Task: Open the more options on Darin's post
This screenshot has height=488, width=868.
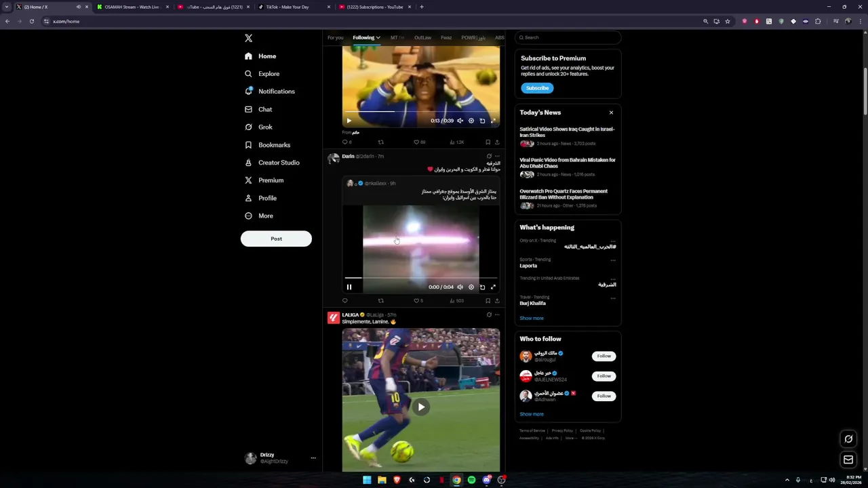Action: (497, 157)
